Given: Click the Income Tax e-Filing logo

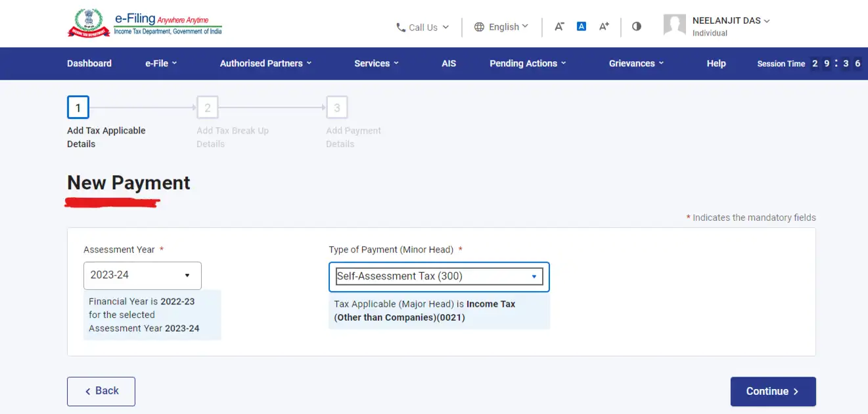Looking at the screenshot, I should [x=145, y=23].
